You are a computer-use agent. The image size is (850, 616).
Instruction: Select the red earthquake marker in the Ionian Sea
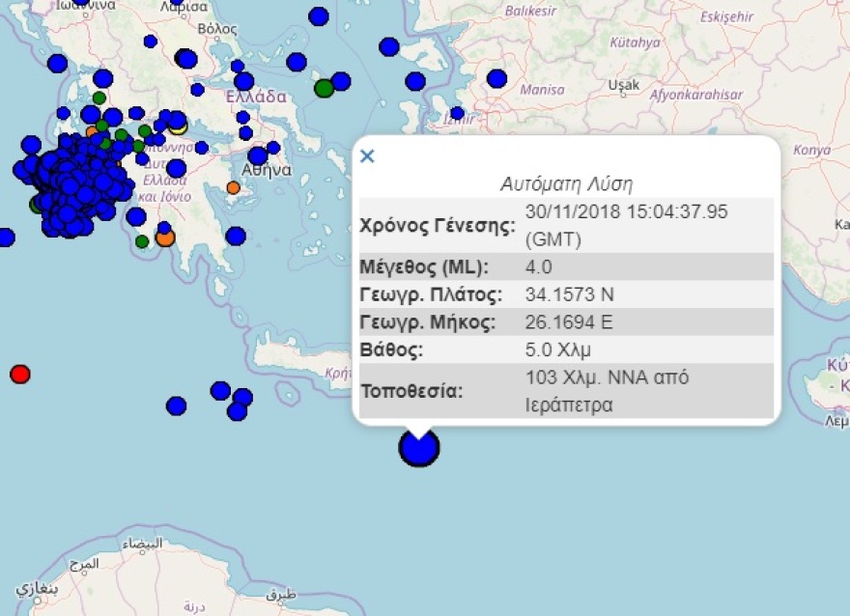tap(20, 374)
